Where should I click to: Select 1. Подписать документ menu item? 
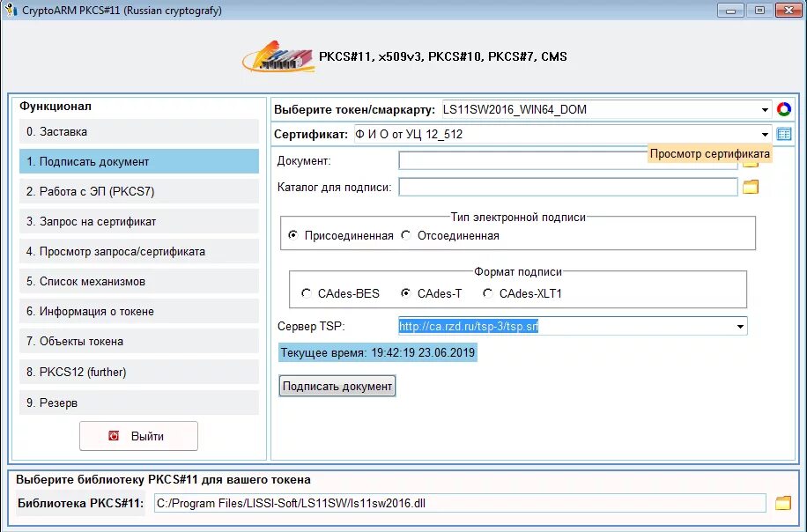[x=139, y=161]
